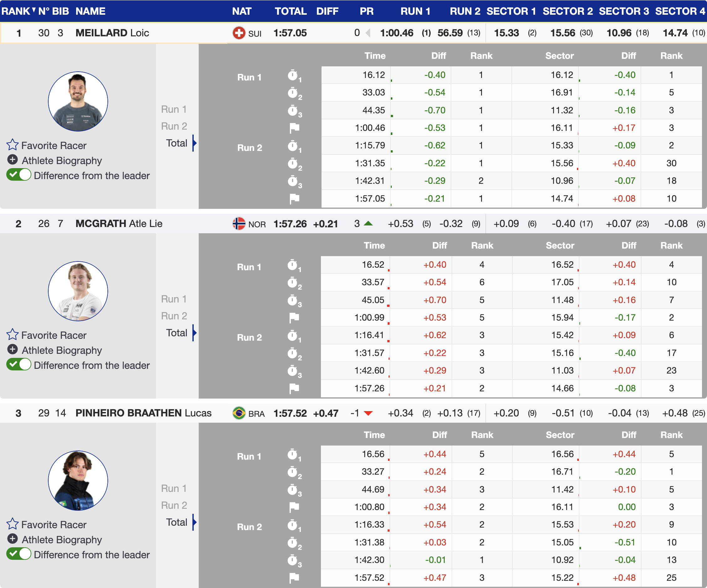Image resolution: width=707 pixels, height=588 pixels.
Task: Collapse the MEILLARD Loic result row
Action: click(112, 33)
